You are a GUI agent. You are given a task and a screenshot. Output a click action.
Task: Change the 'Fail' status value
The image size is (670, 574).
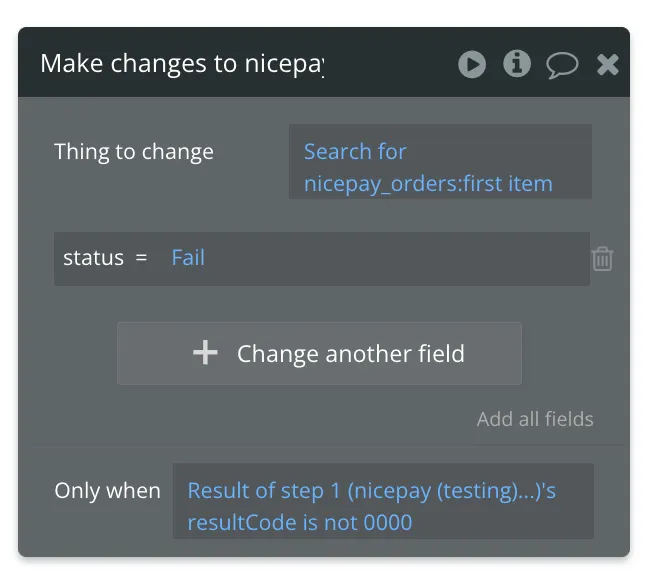[188, 258]
